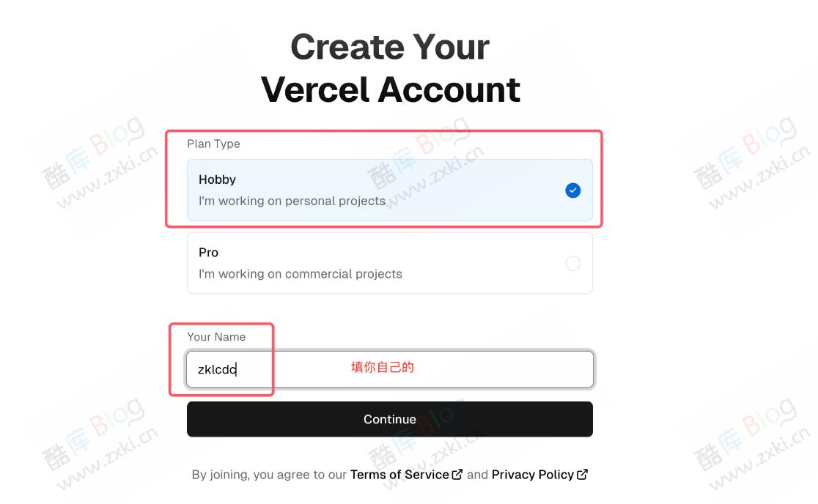Image resolution: width=818 pixels, height=504 pixels.
Task: Click the Plan Type section label
Action: pyautogui.click(x=213, y=144)
